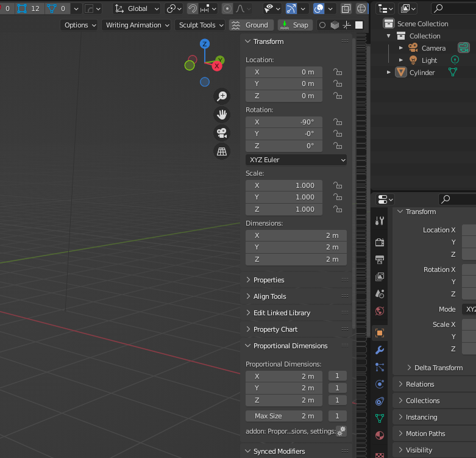Select Collection in the outliner
Viewport: 476px width, 458px height.
click(x=425, y=36)
